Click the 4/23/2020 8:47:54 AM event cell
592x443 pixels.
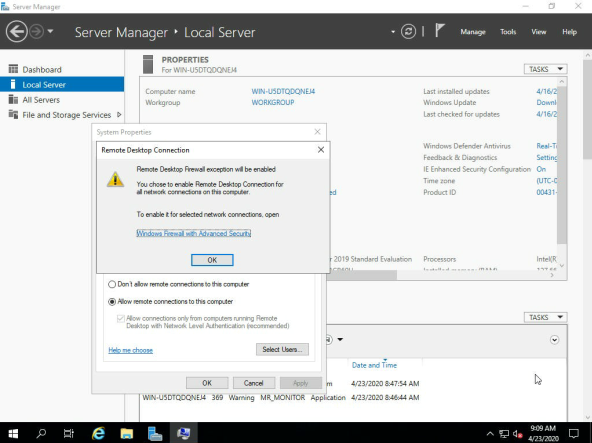tap(385, 384)
